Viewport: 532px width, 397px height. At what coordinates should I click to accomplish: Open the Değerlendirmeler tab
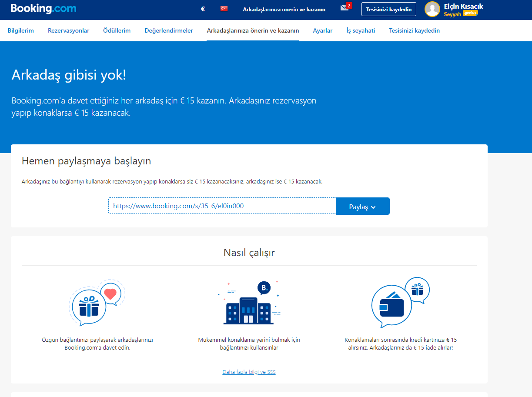tap(169, 30)
